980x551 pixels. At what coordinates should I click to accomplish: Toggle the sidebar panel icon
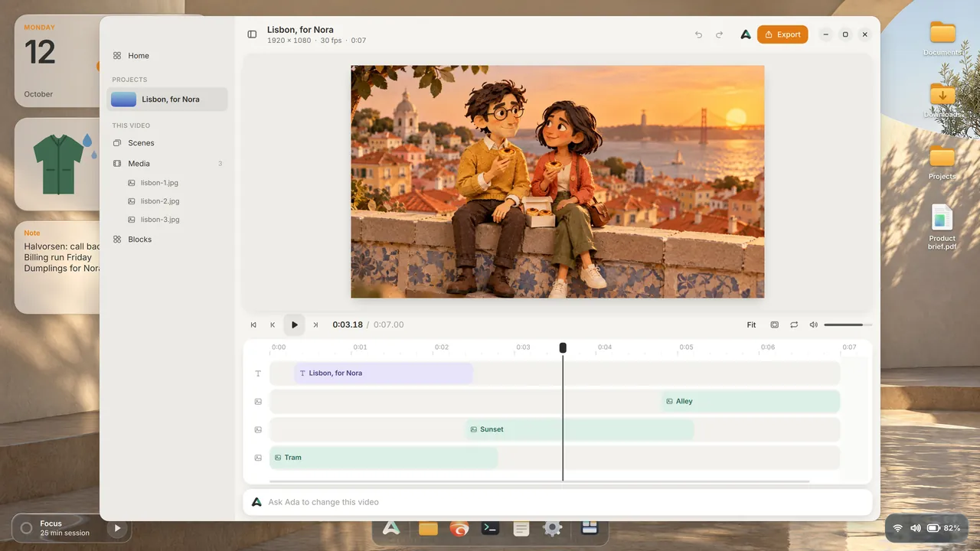tap(252, 34)
